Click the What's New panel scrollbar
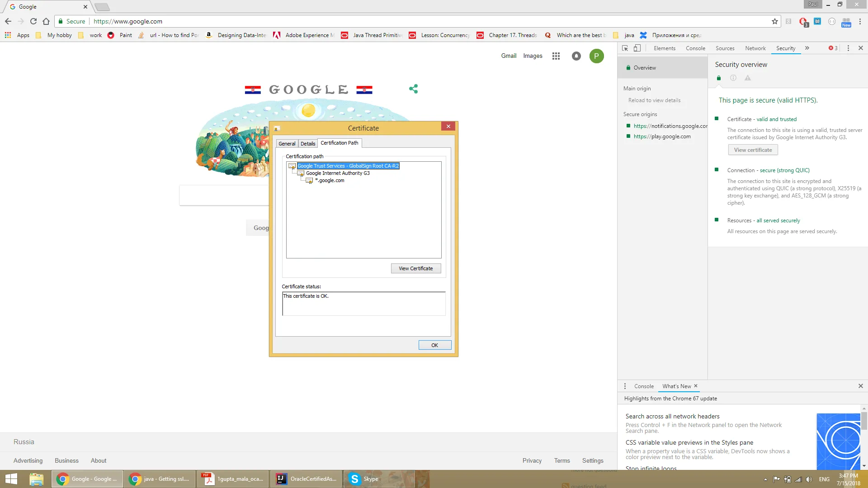 click(864, 420)
